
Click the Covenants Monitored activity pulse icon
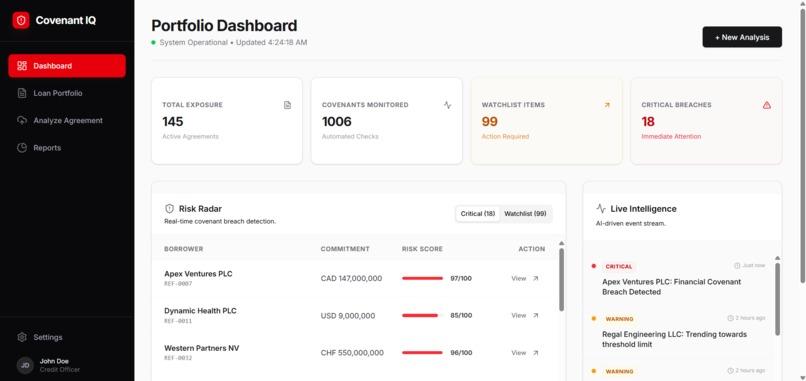pos(447,105)
